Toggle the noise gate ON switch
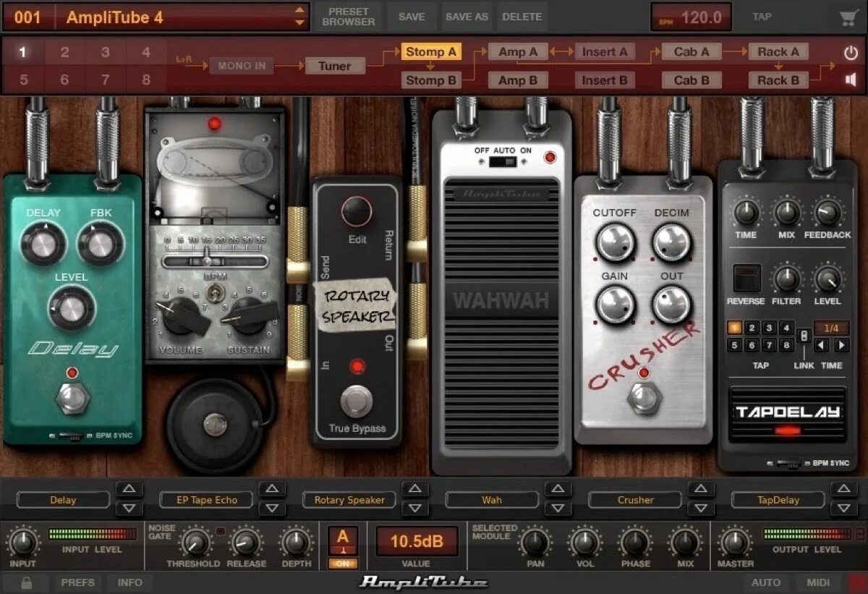868x594 pixels. click(x=343, y=561)
